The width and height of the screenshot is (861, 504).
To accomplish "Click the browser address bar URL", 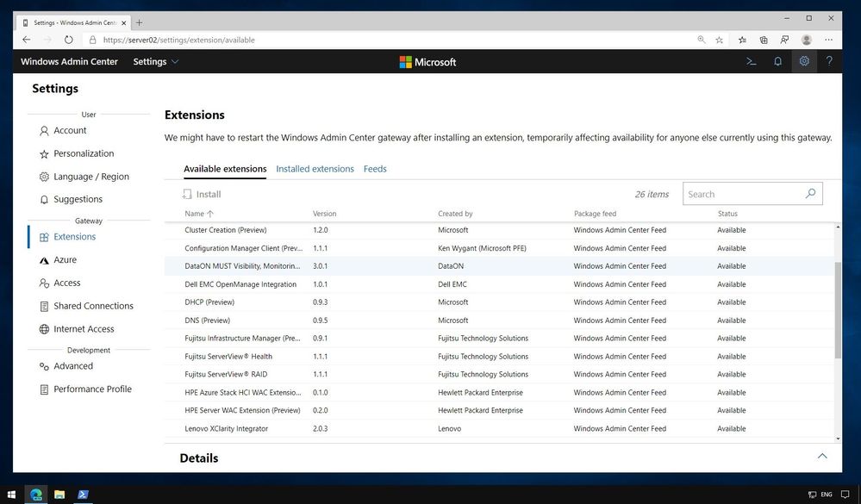I will tap(178, 40).
